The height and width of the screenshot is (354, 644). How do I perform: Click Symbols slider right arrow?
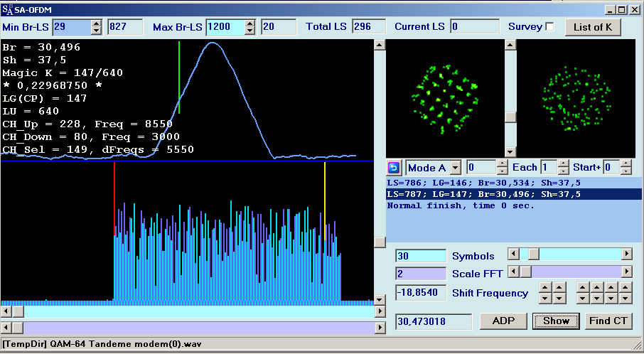click(x=626, y=254)
